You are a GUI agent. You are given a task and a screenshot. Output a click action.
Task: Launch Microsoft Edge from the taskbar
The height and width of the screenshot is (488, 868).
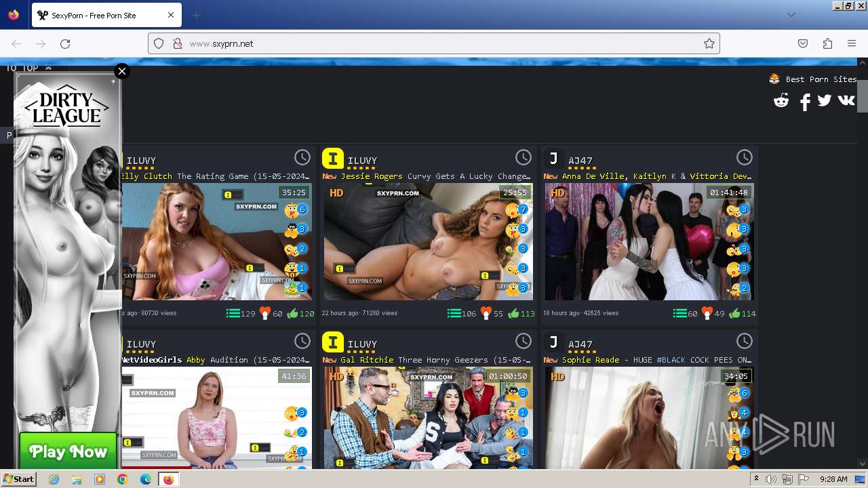point(145,479)
